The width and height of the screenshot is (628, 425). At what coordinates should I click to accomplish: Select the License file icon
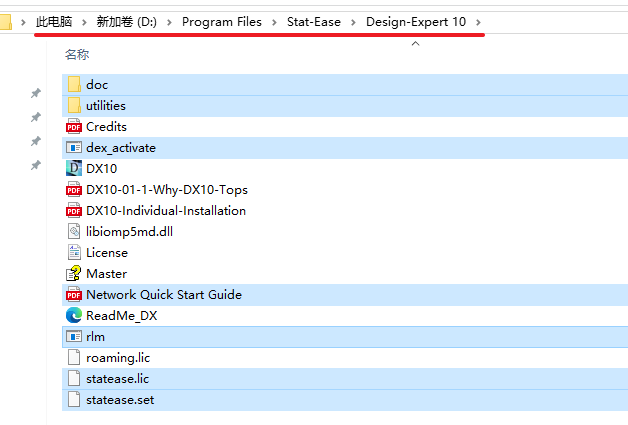point(73,253)
